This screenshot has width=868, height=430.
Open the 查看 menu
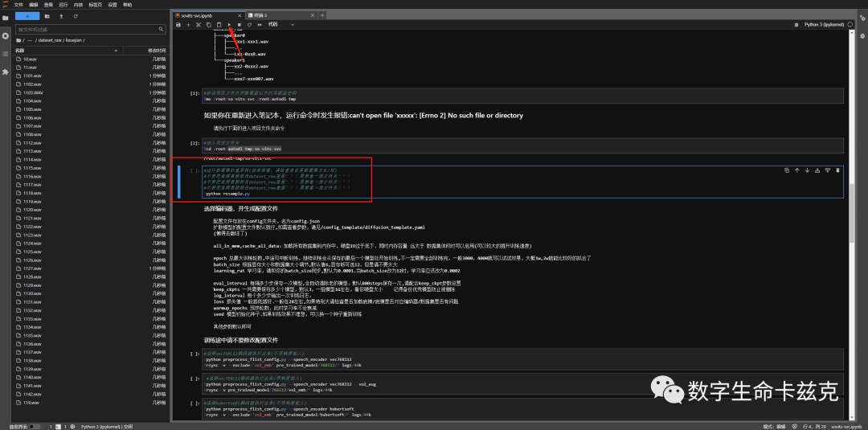point(49,5)
